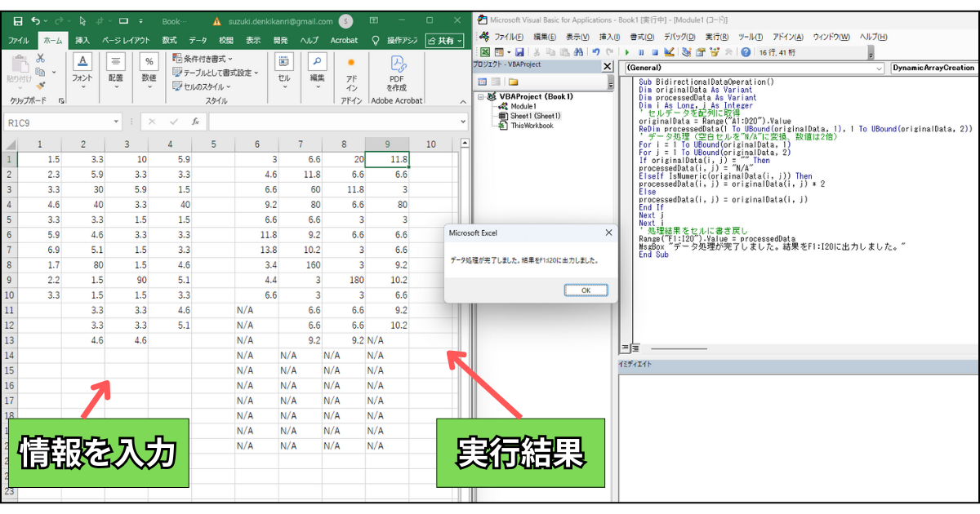Click inside the Excel formula bar
Viewport: 980px width, 514px height.
click(x=333, y=122)
